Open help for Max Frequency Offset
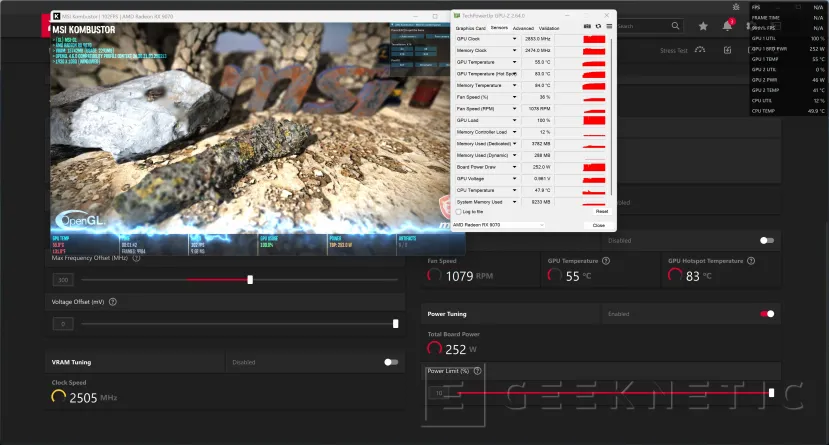This screenshot has width=829, height=445. pos(136,258)
